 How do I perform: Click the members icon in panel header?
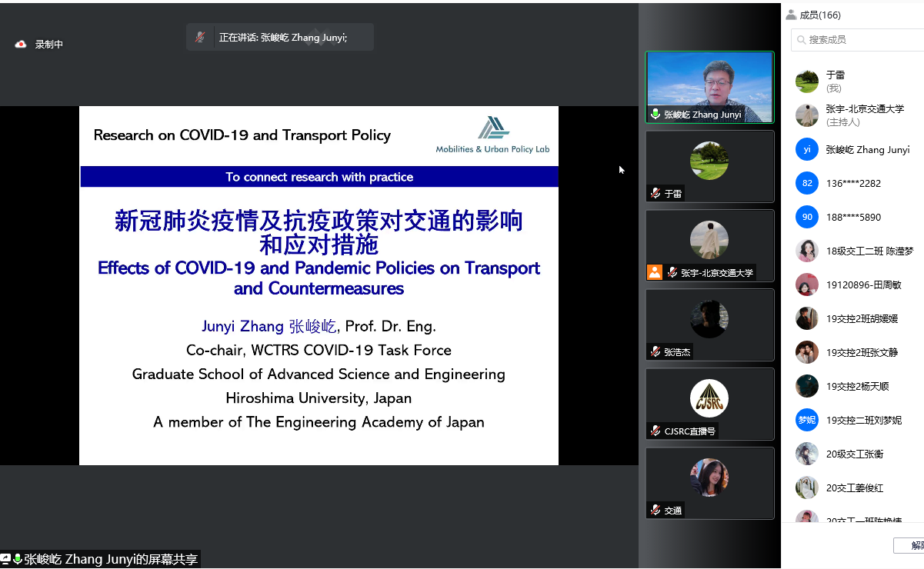click(x=791, y=15)
